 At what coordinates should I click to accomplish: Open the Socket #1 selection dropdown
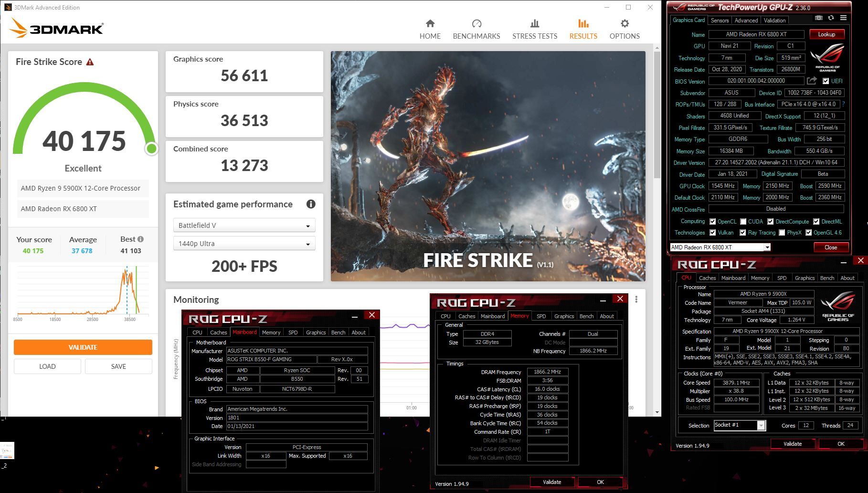click(x=740, y=425)
